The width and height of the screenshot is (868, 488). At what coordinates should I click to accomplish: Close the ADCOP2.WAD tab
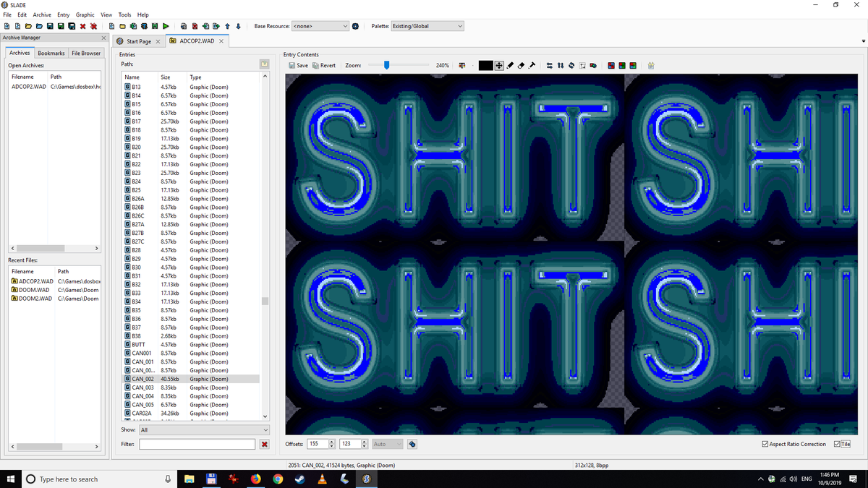click(x=221, y=41)
